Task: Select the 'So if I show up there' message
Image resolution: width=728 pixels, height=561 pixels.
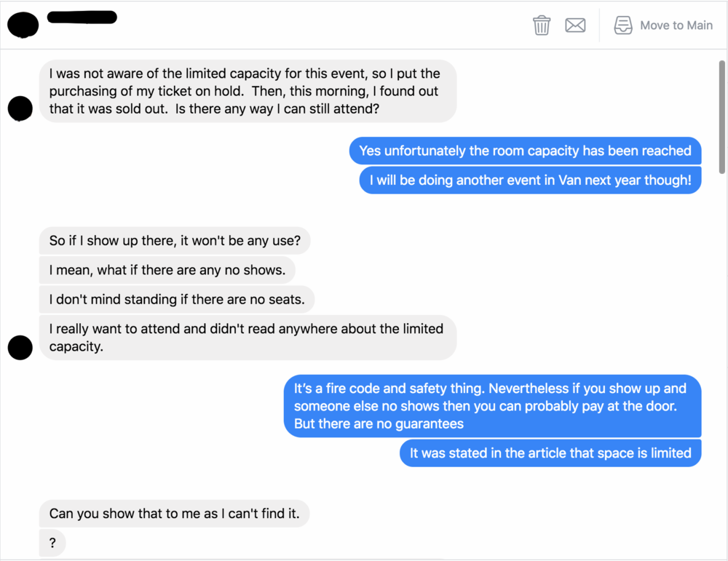Action: (175, 241)
